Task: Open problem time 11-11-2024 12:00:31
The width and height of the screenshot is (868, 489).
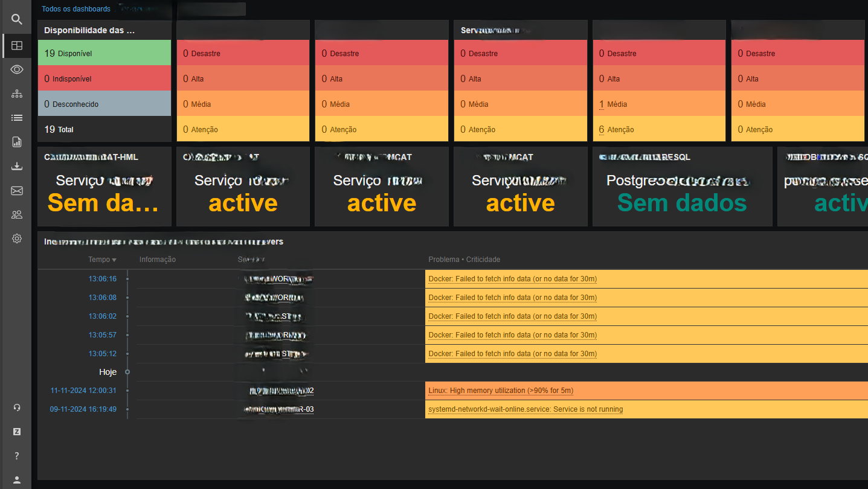Action: 83,391
